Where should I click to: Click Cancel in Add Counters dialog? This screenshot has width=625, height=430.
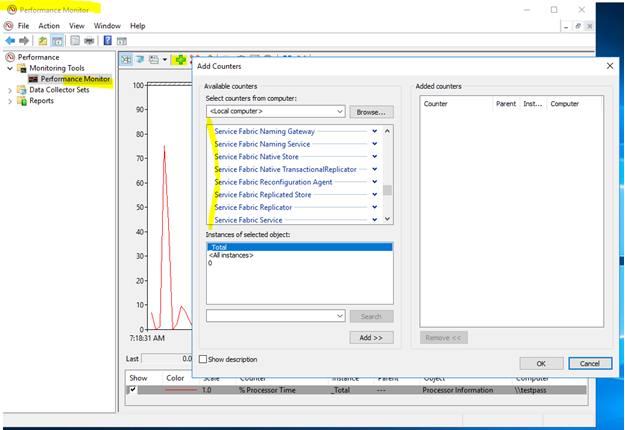pos(590,363)
